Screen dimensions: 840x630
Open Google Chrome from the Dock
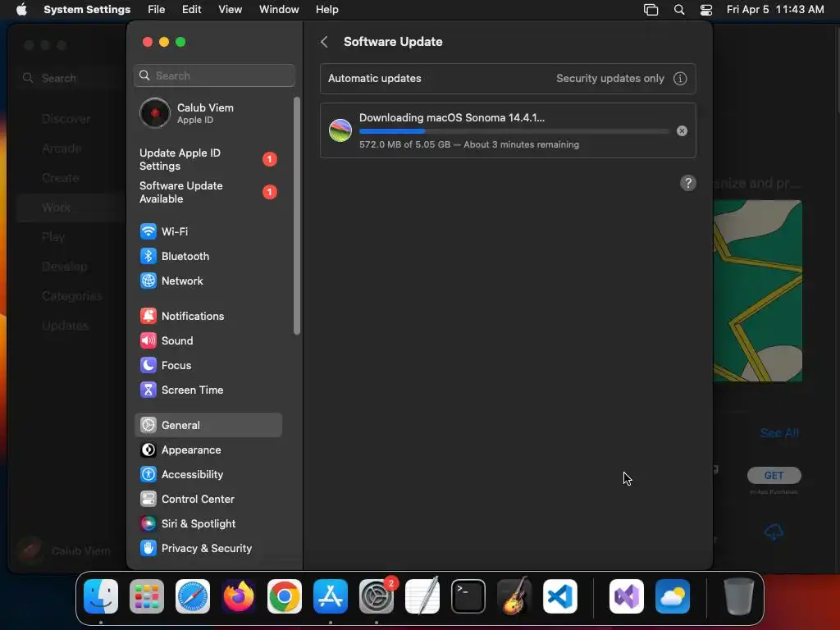pyautogui.click(x=285, y=596)
